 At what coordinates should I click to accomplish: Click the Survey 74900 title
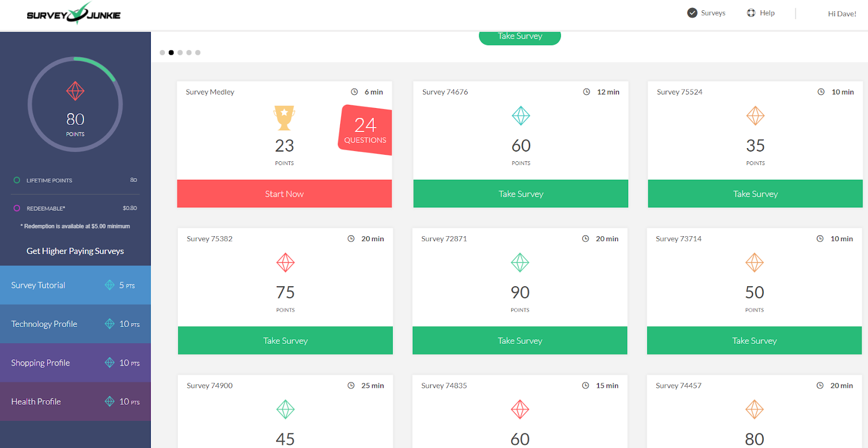209,386
